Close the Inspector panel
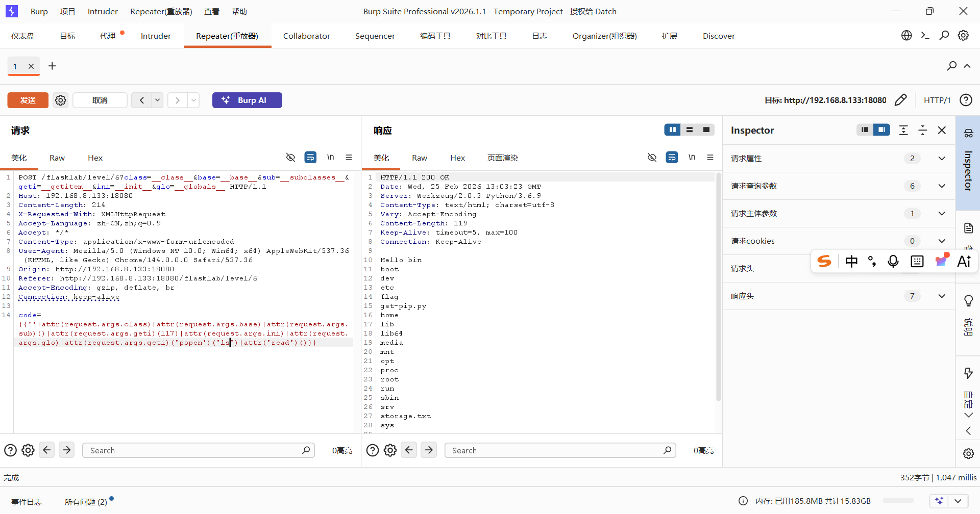The image size is (980, 514). click(942, 131)
